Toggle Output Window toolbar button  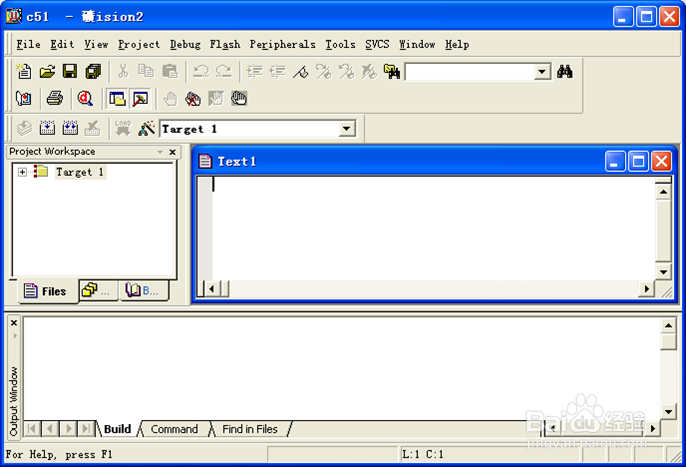click(140, 98)
